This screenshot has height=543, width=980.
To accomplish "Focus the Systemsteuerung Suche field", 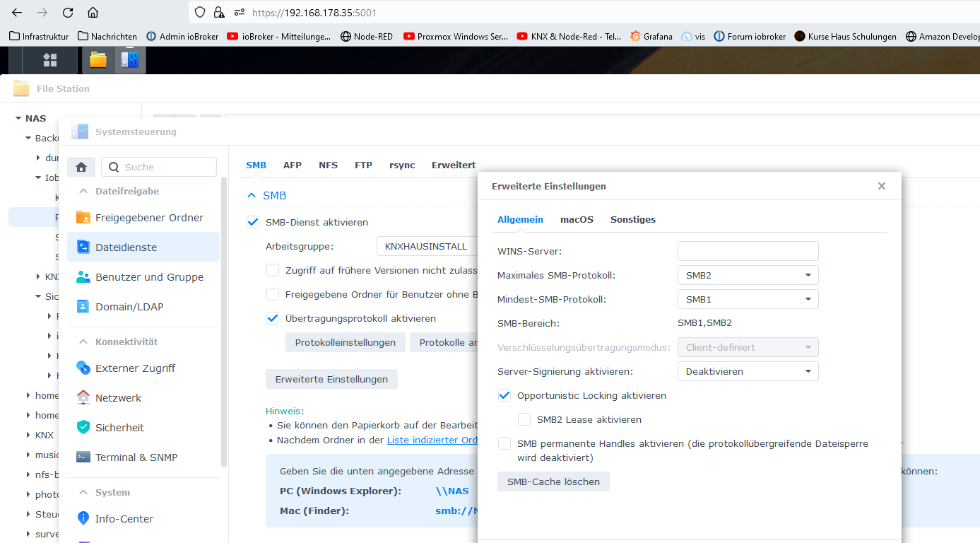I will [x=159, y=167].
